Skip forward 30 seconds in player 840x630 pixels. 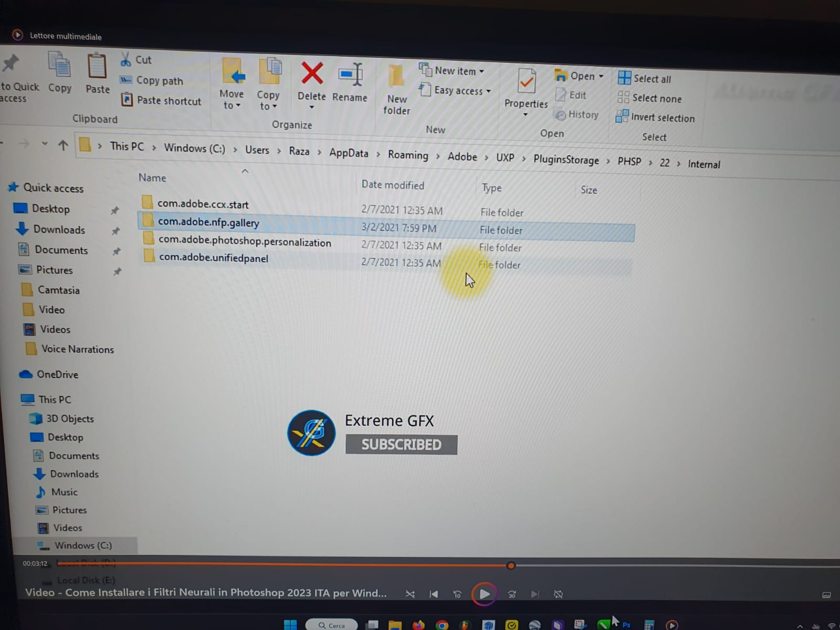point(512,594)
